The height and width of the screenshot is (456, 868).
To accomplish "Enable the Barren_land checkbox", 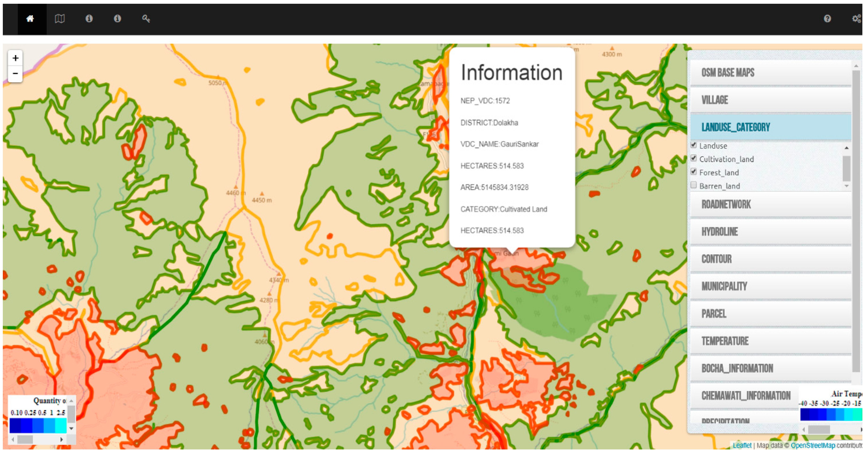I will click(693, 185).
